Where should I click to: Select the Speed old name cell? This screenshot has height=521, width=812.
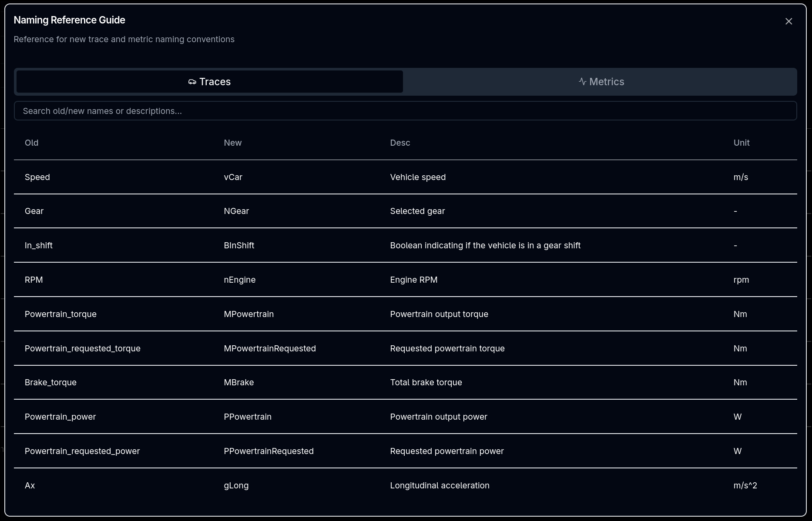[x=37, y=177]
